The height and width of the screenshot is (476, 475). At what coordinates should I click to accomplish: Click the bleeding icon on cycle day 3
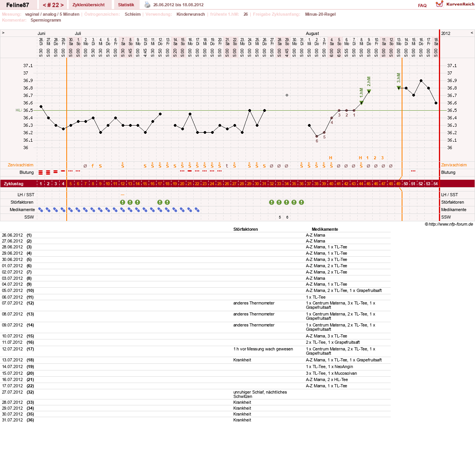click(56, 171)
